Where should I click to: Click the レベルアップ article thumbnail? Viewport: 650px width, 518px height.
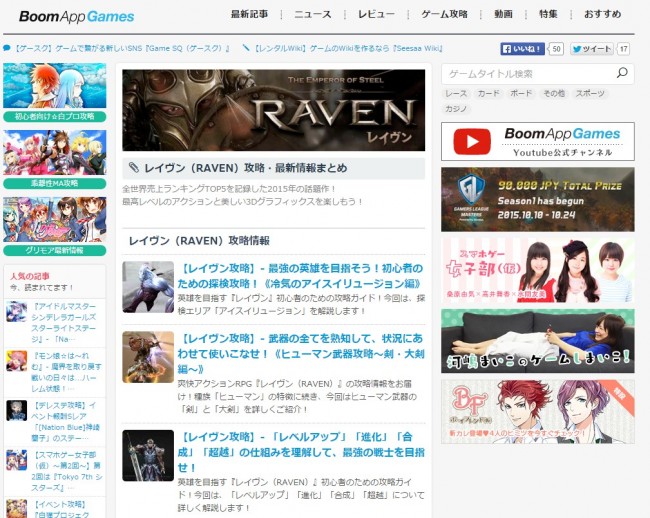(x=148, y=455)
